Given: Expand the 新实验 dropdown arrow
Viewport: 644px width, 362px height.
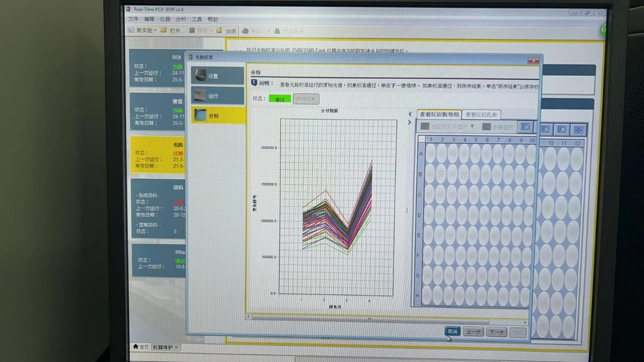Looking at the screenshot, I should coord(155,31).
